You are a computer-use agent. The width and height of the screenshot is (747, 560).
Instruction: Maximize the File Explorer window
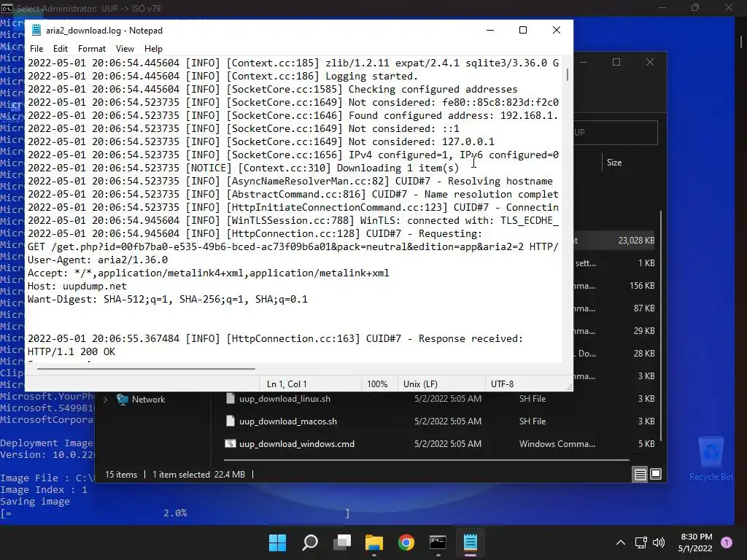pyautogui.click(x=616, y=63)
